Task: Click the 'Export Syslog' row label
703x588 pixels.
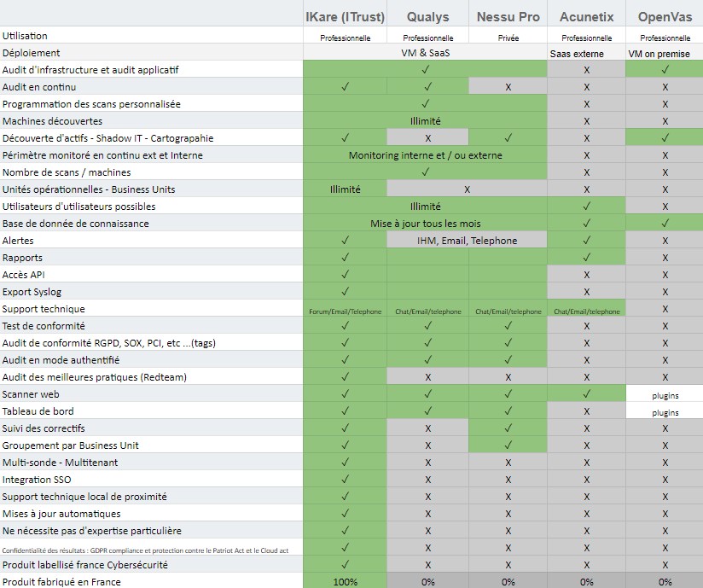Action: point(32,292)
